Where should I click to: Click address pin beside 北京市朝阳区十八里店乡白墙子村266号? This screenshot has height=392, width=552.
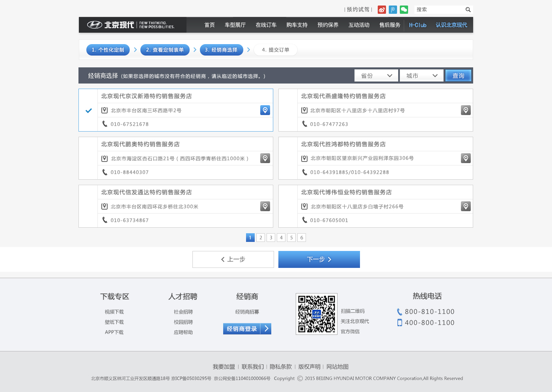click(304, 206)
